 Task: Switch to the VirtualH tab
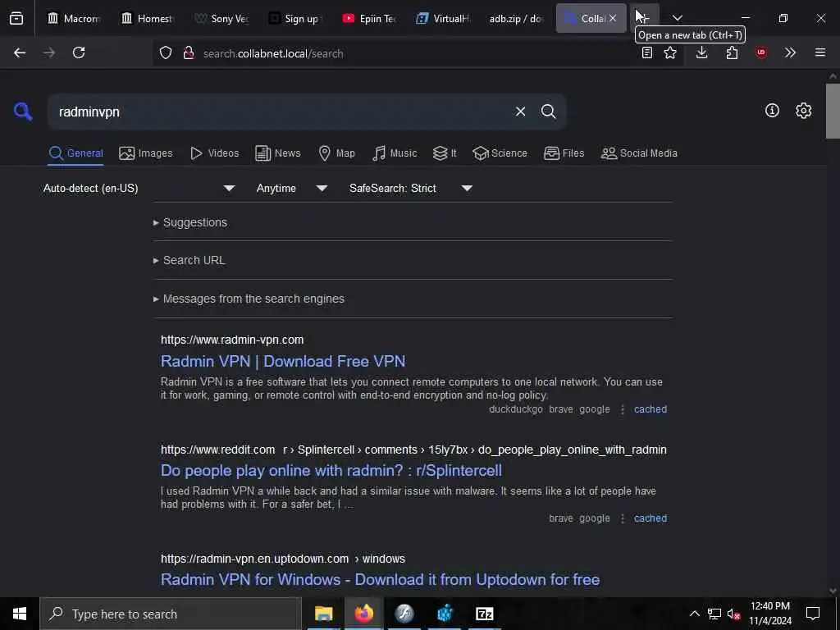(443, 18)
